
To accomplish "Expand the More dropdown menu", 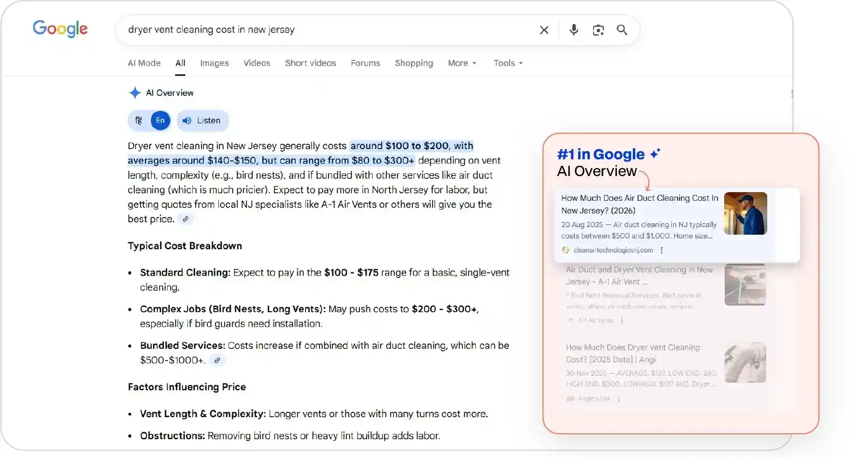I will tap(462, 63).
